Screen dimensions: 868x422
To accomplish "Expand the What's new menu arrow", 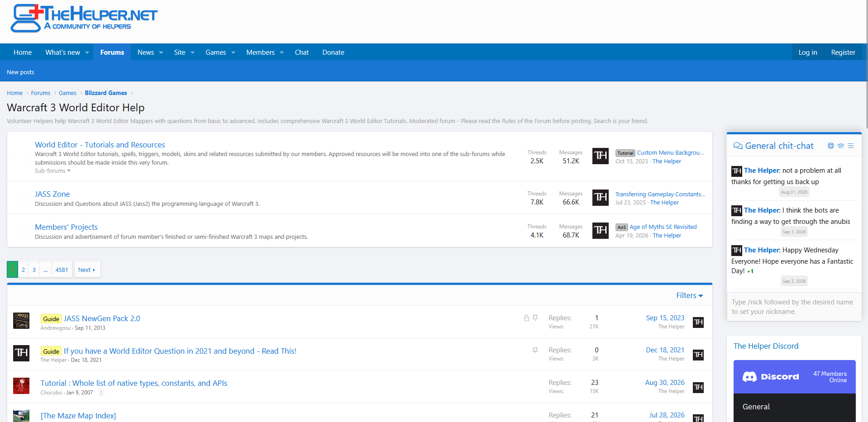I will pos(87,52).
